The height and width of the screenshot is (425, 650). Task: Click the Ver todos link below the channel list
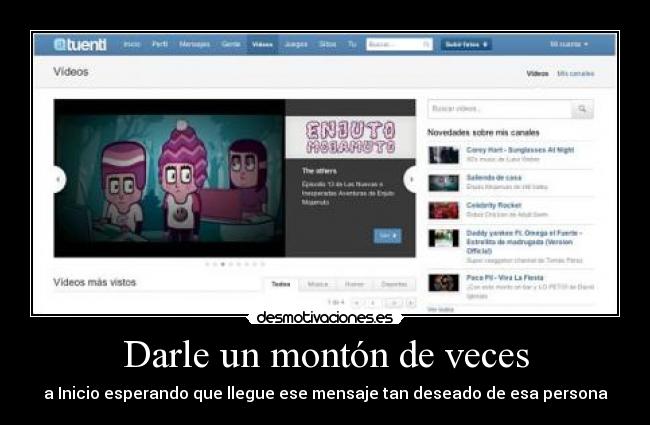(440, 309)
